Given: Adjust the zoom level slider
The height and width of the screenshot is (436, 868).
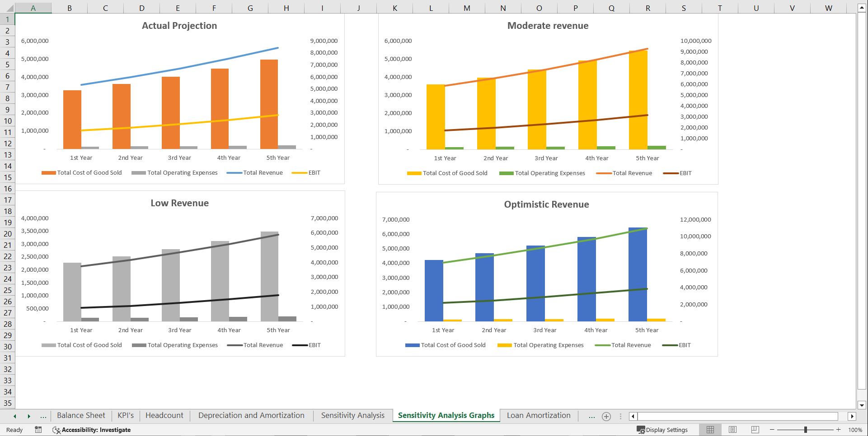Looking at the screenshot, I should [x=805, y=430].
